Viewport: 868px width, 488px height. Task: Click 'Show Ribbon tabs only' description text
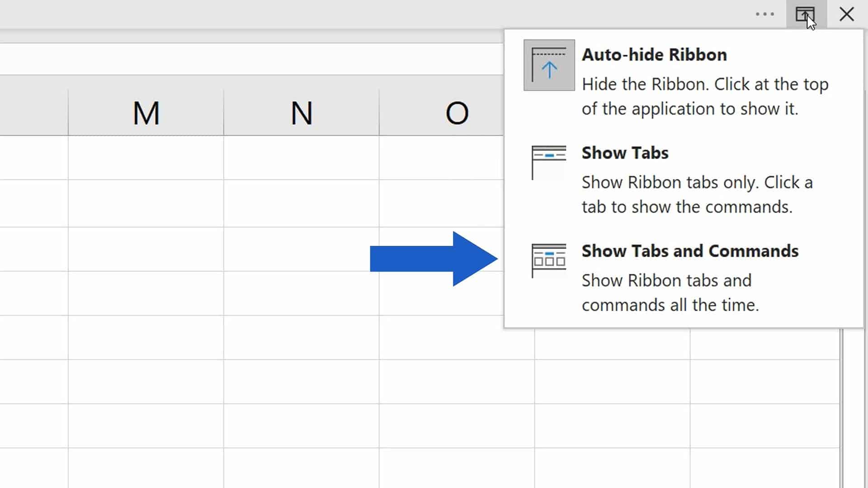coord(697,194)
